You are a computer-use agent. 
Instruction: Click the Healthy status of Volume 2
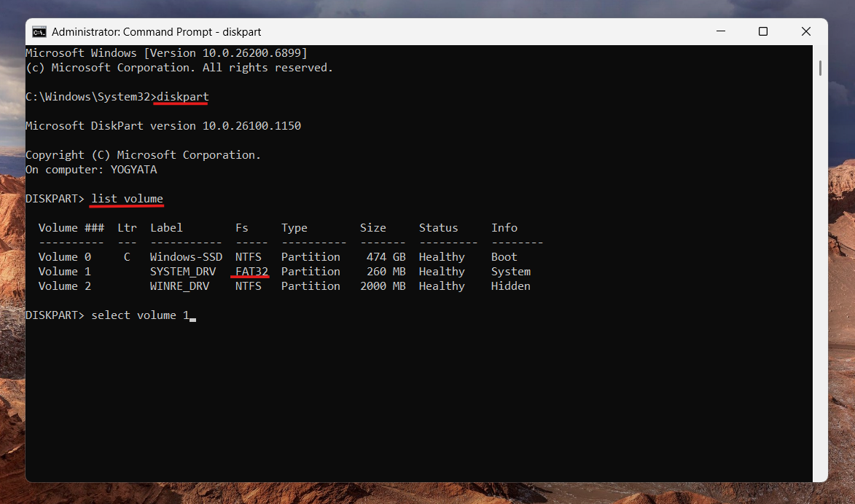click(x=441, y=286)
